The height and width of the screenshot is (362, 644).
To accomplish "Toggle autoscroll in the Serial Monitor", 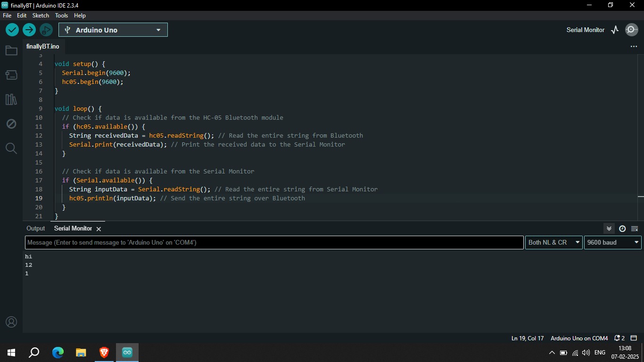I will click(609, 228).
